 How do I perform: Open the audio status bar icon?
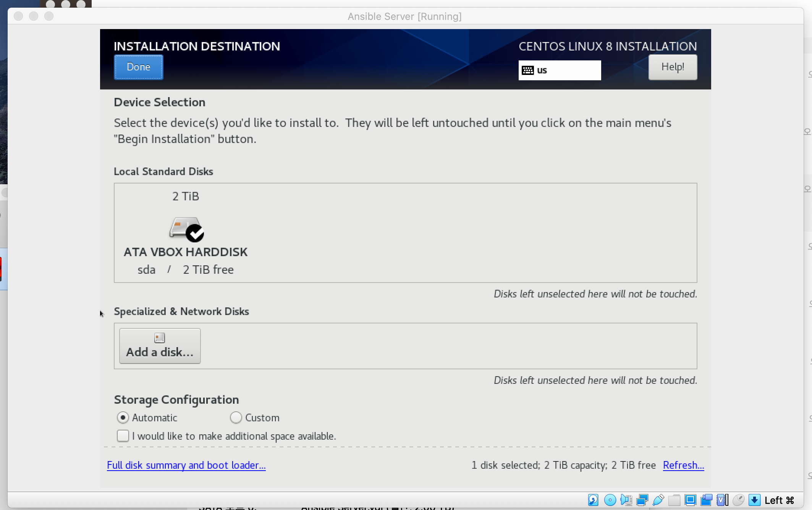626,500
